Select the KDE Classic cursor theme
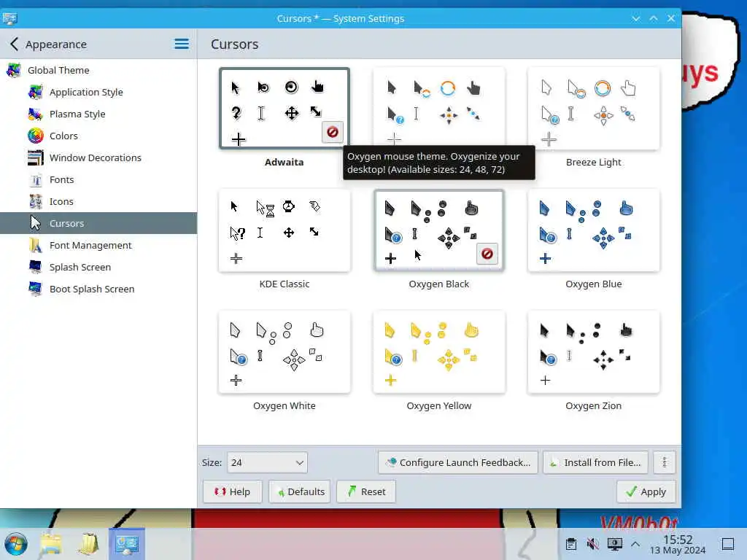Image resolution: width=747 pixels, height=560 pixels. [x=285, y=230]
